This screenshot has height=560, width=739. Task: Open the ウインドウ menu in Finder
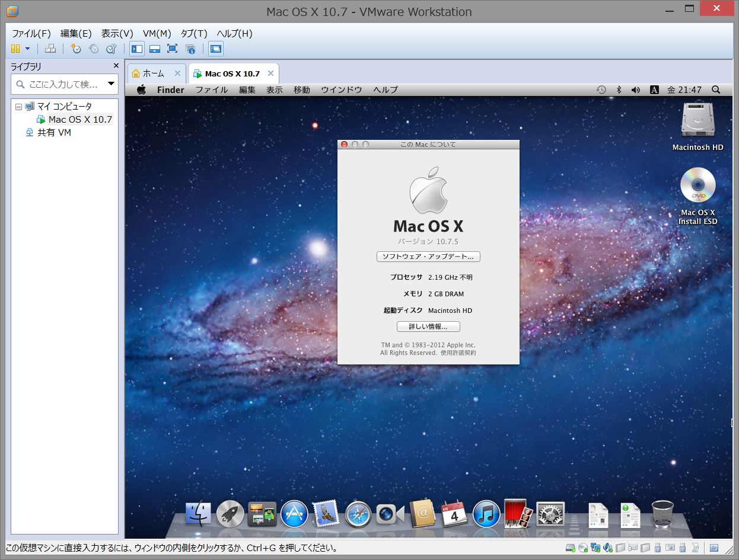point(342,90)
